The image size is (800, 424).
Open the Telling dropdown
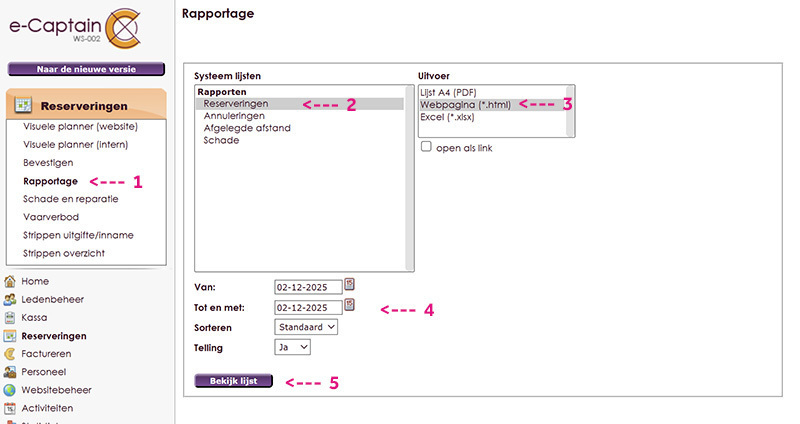coord(292,346)
